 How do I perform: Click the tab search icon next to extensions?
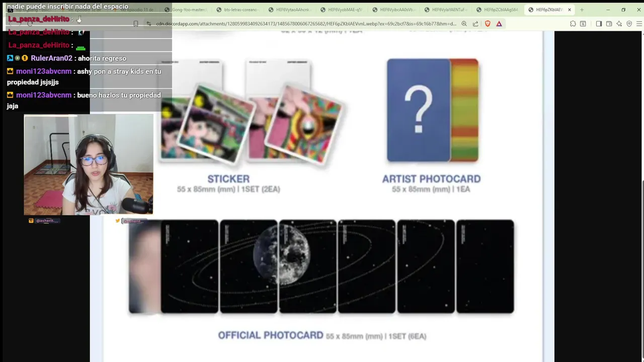coord(583,24)
